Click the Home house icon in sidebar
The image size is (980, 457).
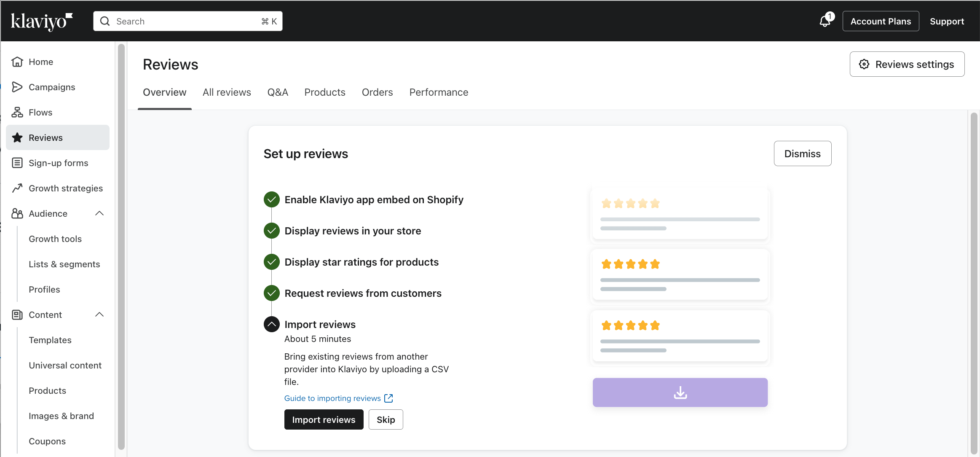pos(17,62)
